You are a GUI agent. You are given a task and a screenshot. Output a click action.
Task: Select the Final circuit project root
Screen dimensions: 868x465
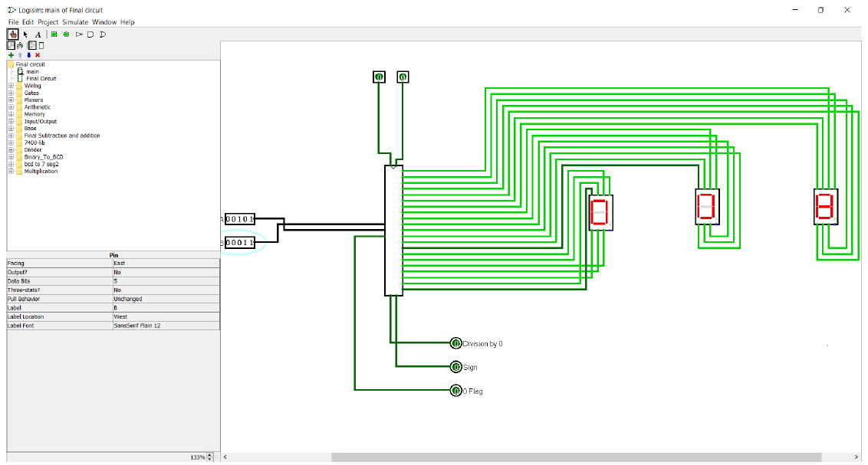click(30, 64)
